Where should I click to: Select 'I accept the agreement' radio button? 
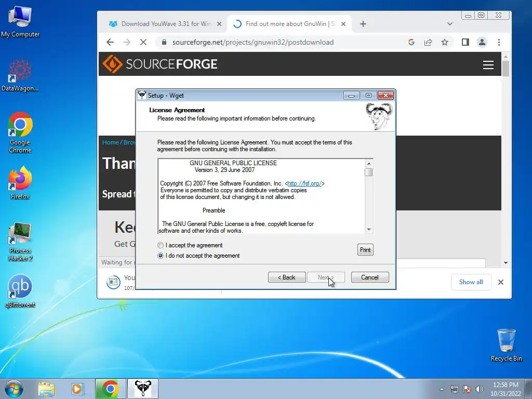click(x=161, y=245)
